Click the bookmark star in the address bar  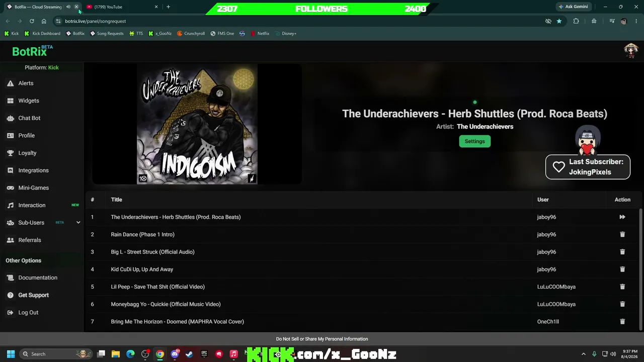pyautogui.click(x=559, y=21)
